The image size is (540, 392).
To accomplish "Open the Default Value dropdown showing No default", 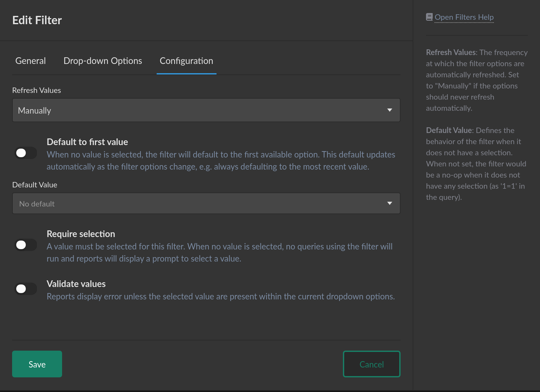I will (206, 203).
